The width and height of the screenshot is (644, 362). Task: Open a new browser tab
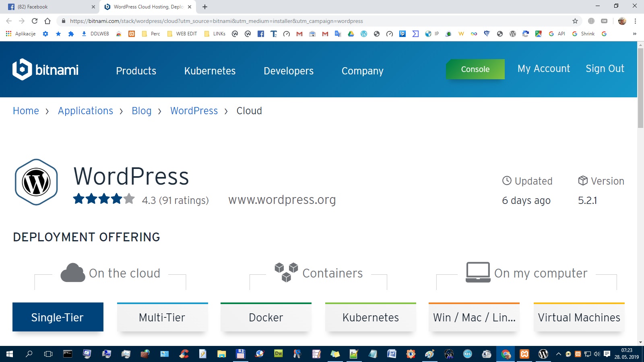[x=205, y=7]
